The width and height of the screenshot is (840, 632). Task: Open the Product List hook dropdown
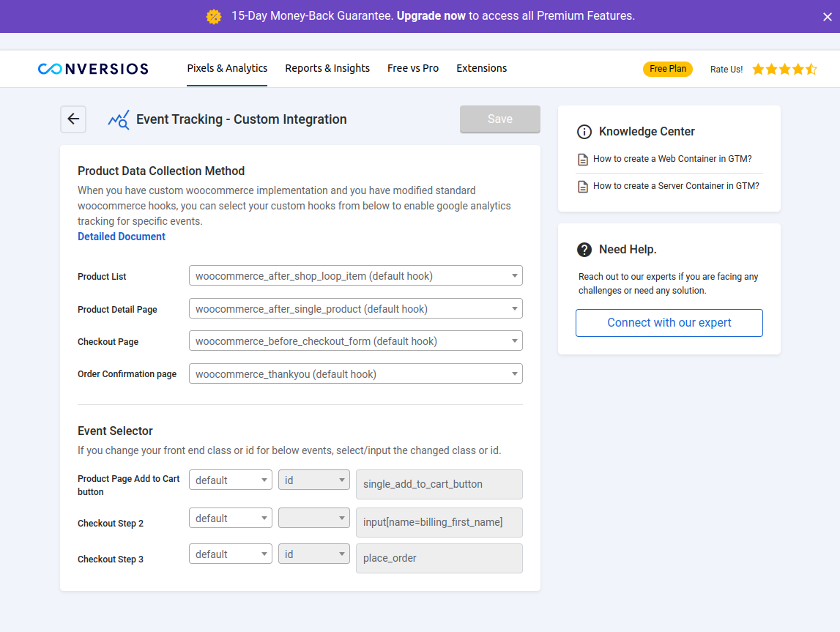point(356,276)
